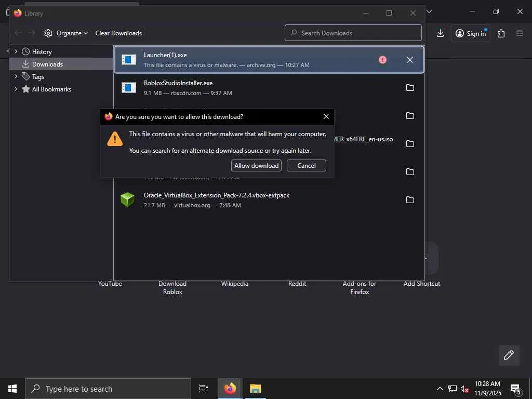Select Tags in the Library sidebar
532x399 pixels.
38,77
